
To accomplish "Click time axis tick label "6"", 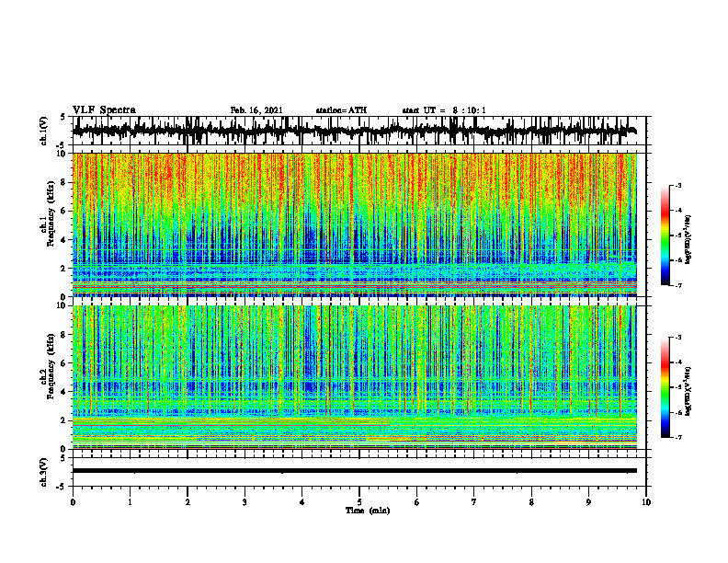I will pyautogui.click(x=417, y=502).
